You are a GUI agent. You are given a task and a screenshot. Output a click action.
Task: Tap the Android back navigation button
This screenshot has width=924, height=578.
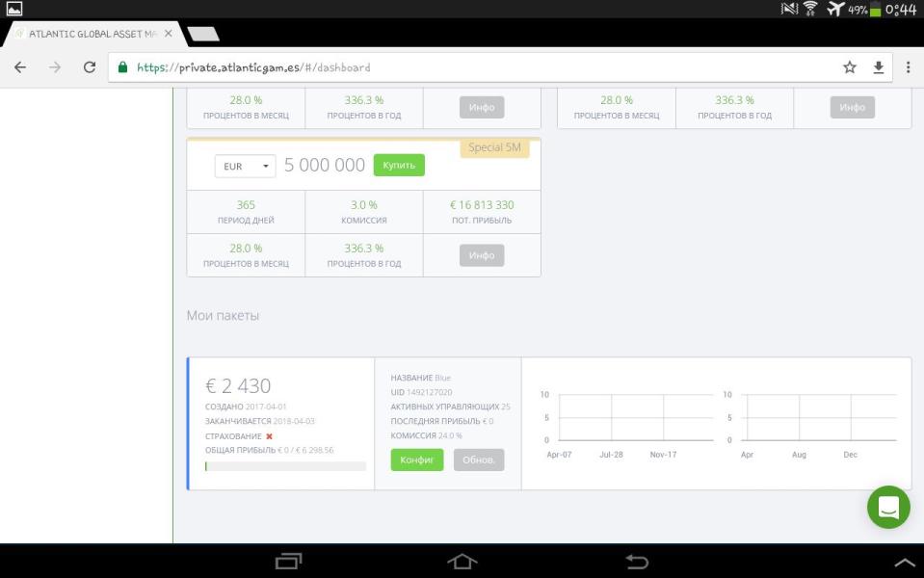tap(637, 561)
